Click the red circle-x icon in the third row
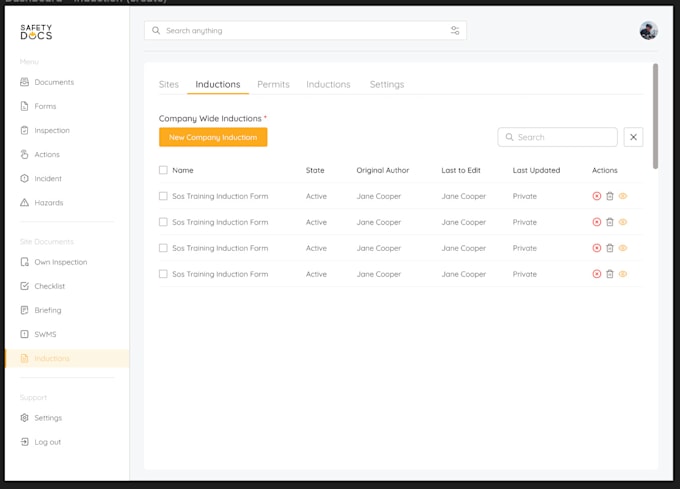The image size is (680, 489). [x=597, y=248]
